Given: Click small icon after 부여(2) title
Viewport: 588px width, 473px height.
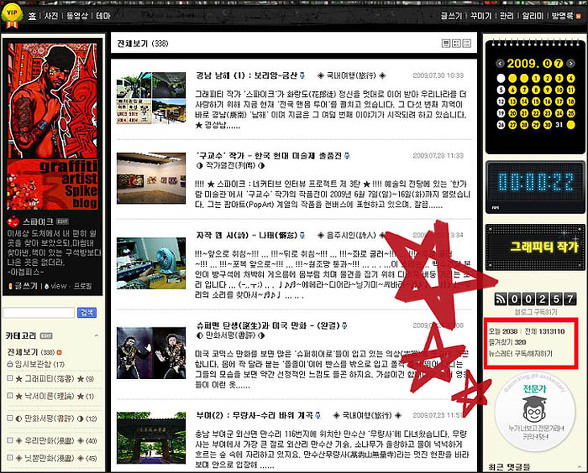Looking at the screenshot, I should 318,416.
